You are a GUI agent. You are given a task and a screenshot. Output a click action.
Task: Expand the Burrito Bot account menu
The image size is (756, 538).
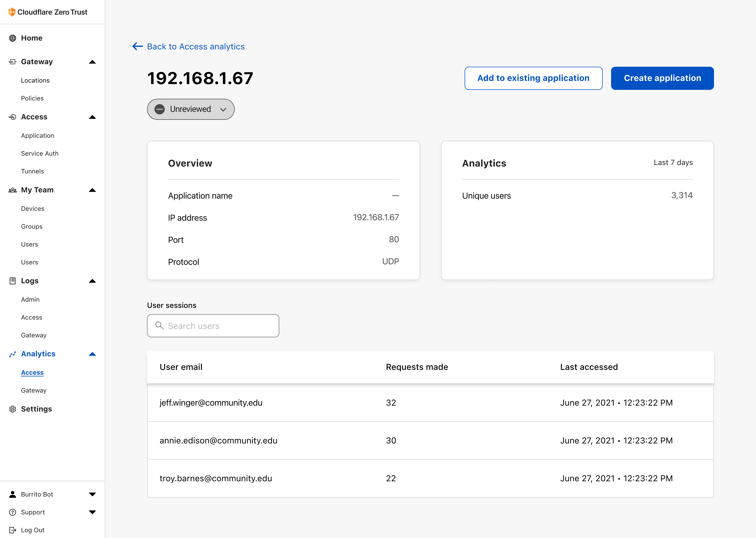pos(92,494)
